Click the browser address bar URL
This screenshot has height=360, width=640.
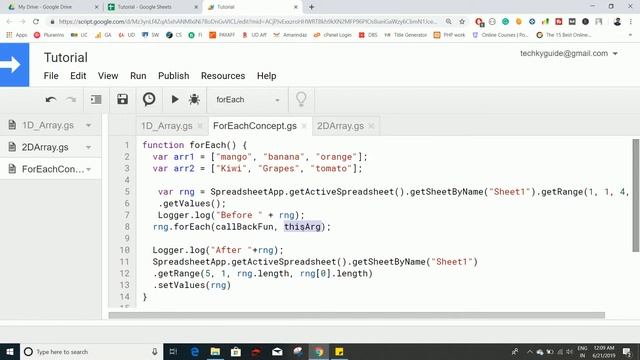pyautogui.click(x=247, y=22)
